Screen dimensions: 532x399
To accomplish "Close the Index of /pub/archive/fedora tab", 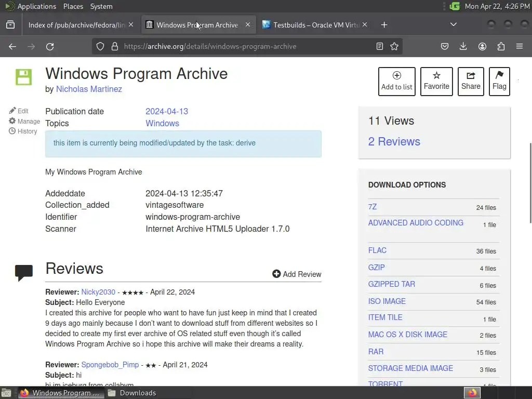I will point(131,25).
